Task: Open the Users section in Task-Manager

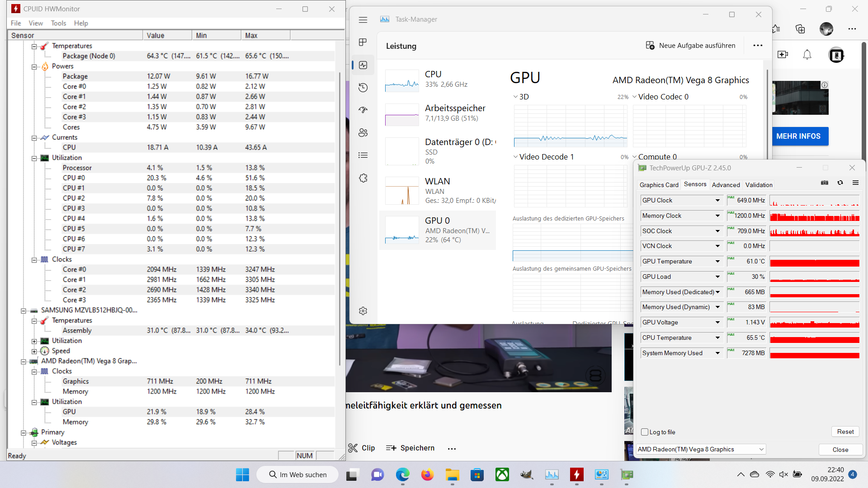Action: (x=363, y=132)
